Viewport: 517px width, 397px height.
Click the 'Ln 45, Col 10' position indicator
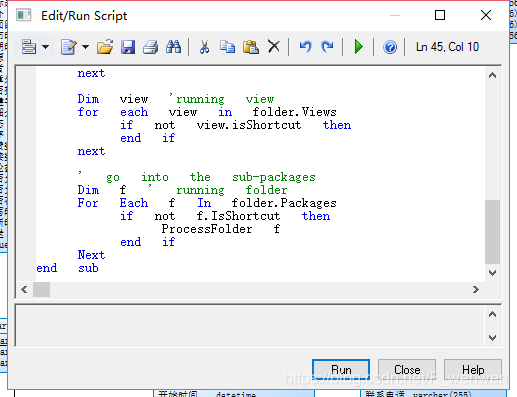point(447,47)
